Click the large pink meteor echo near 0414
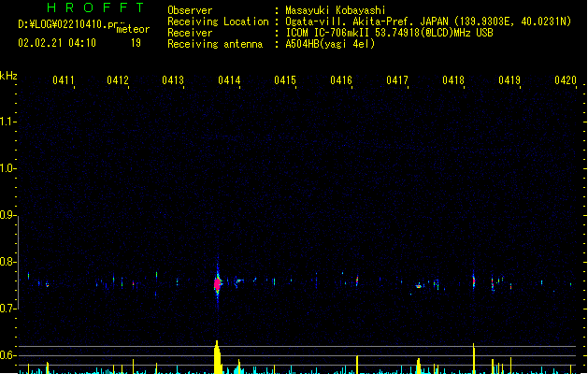The height and width of the screenshot is (374, 588). 218,284
